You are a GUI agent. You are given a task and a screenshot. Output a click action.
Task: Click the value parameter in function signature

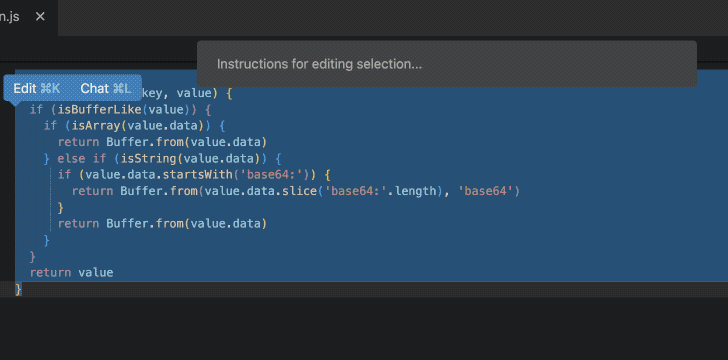(194, 93)
